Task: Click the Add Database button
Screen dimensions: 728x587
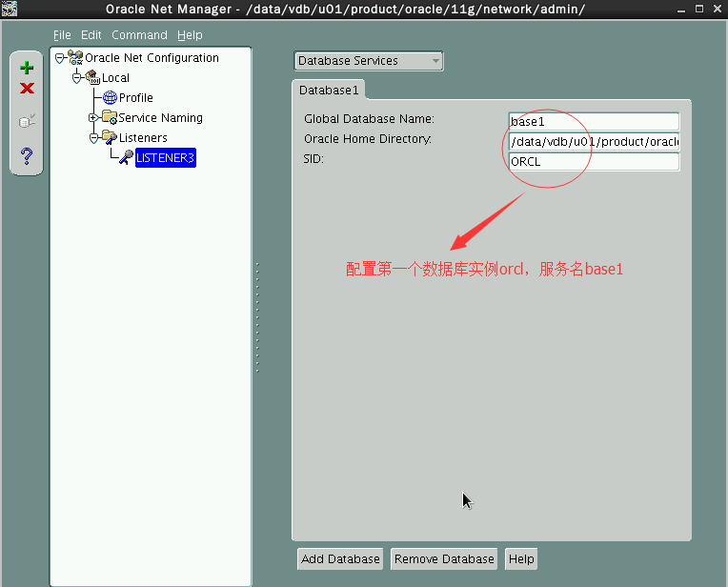Action: pos(340,558)
